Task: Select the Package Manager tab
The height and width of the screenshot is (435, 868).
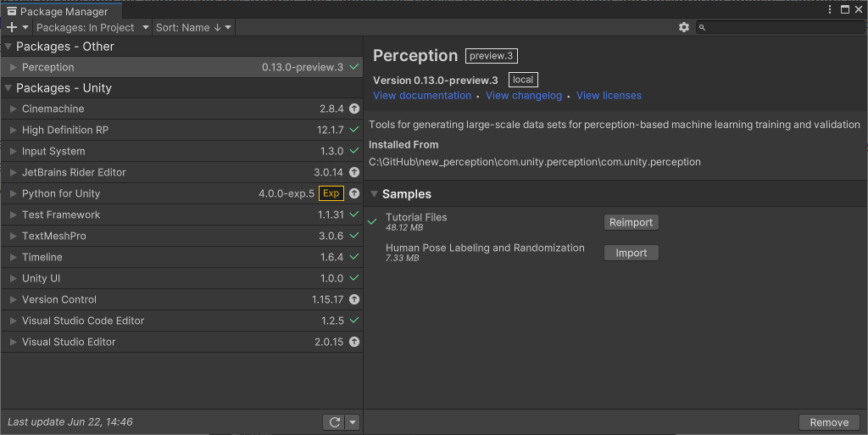Action: point(61,12)
